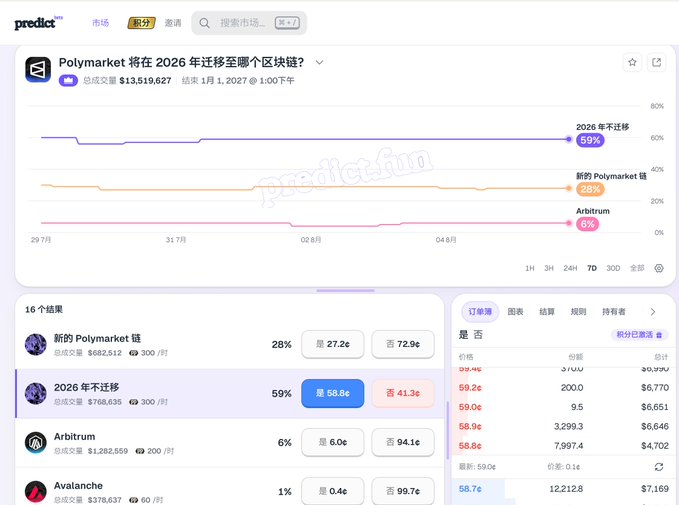The height and width of the screenshot is (505, 679).
Task: Focus the 搜索市场 search field
Action: pyautogui.click(x=249, y=23)
